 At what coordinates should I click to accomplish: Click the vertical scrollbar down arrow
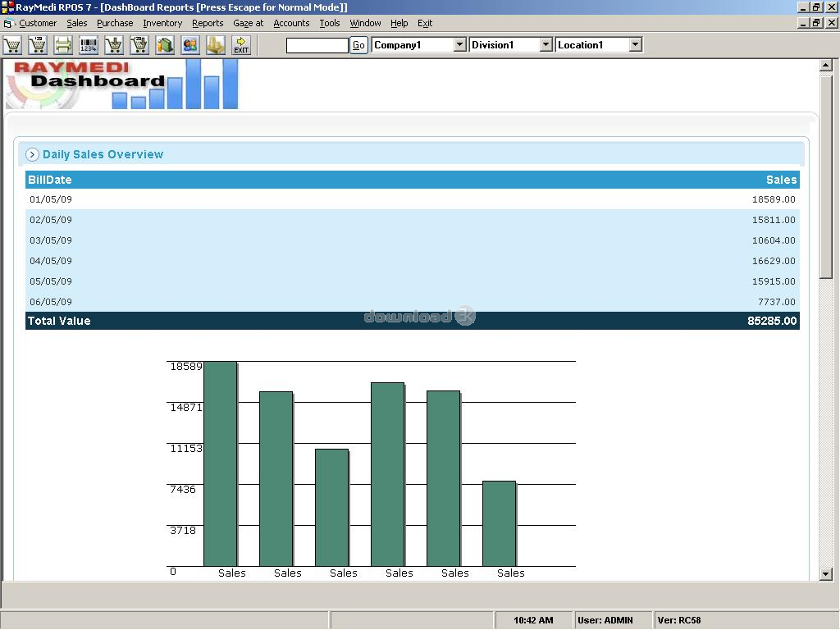(x=826, y=575)
